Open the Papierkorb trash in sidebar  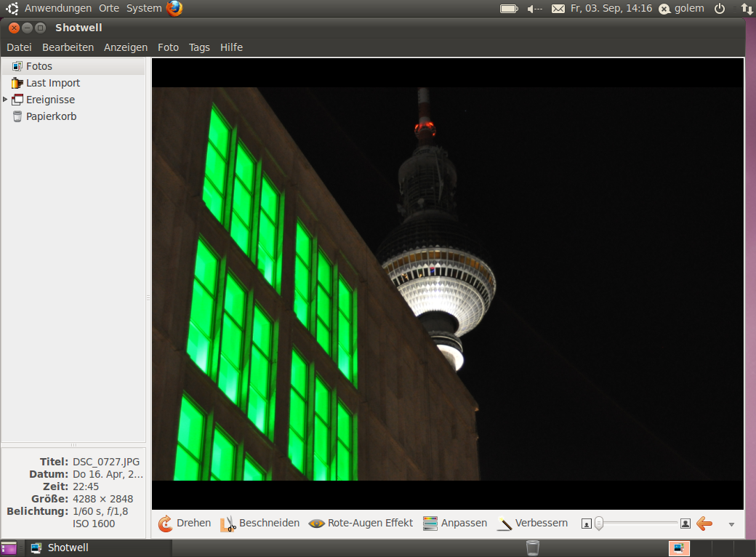coord(51,116)
